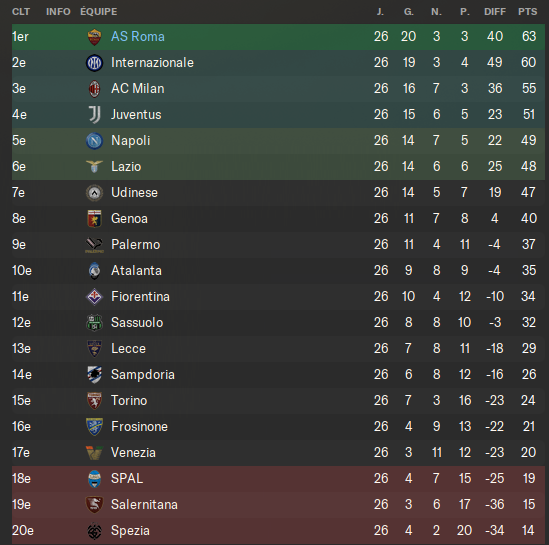This screenshot has width=549, height=545.
Task: Open the AS Roma team link
Action: [138, 36]
